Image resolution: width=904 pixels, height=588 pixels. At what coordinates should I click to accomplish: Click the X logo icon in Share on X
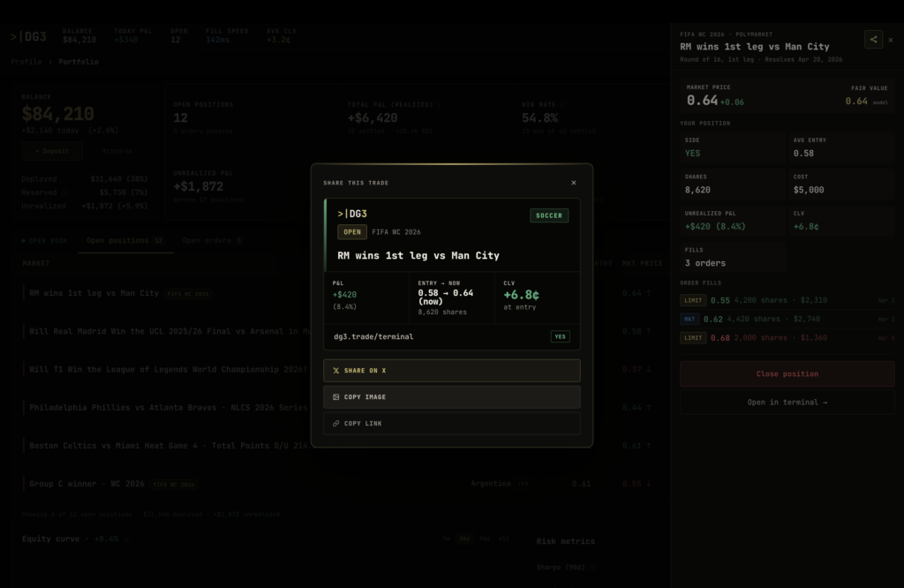[x=336, y=371]
